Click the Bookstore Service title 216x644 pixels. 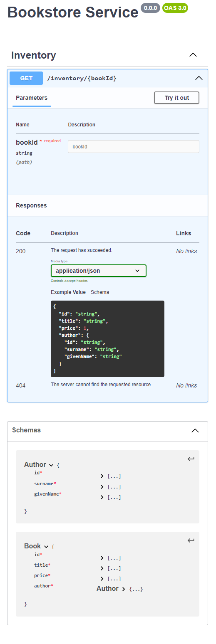(73, 12)
